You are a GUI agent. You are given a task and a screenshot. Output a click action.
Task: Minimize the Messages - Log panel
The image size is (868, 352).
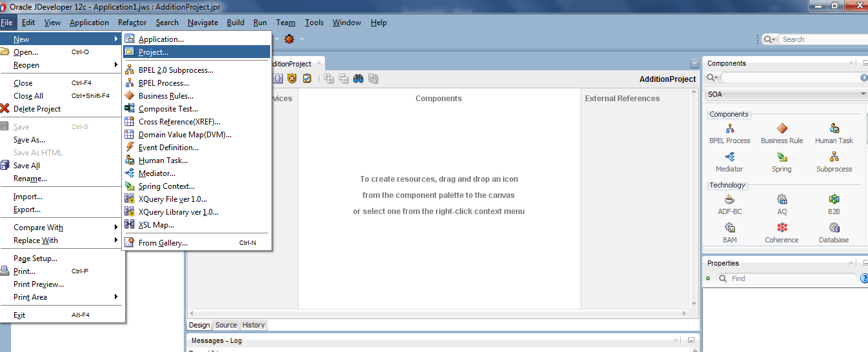pyautogui.click(x=691, y=340)
